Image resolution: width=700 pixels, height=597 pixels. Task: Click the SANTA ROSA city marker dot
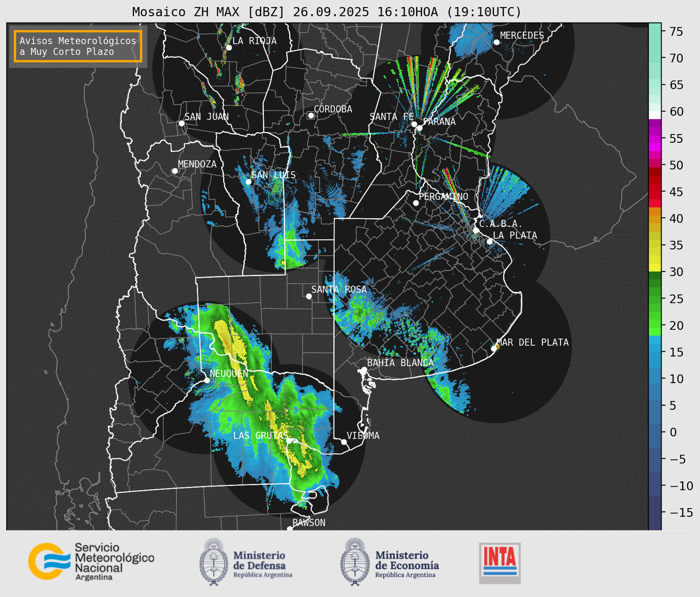[x=309, y=296]
